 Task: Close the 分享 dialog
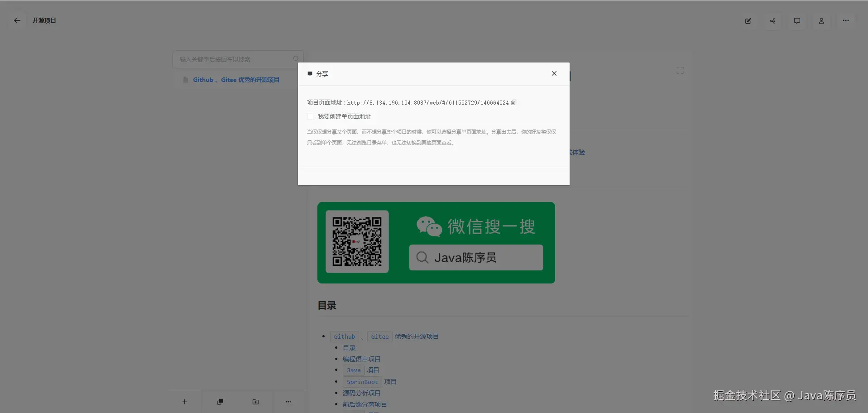[x=554, y=73]
